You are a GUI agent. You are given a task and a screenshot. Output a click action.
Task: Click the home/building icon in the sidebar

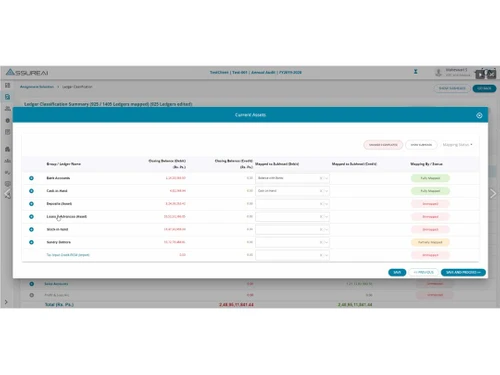coord(7,149)
